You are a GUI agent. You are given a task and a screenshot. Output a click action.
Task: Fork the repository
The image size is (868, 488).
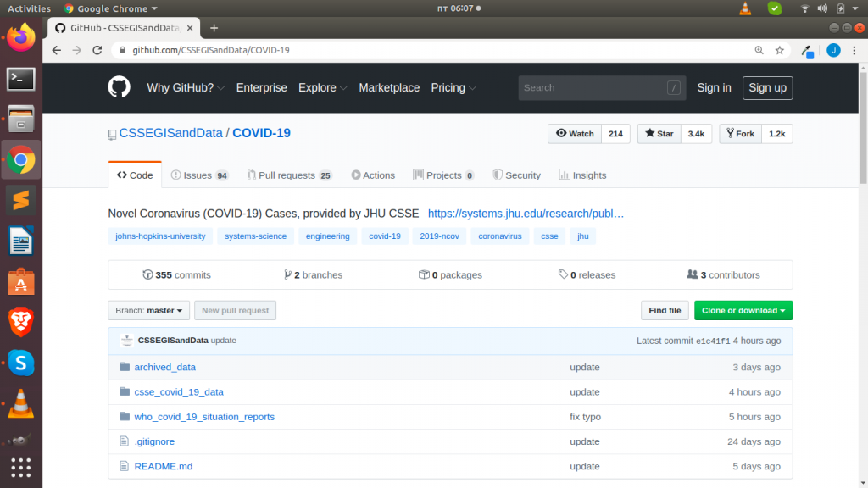pos(738,133)
